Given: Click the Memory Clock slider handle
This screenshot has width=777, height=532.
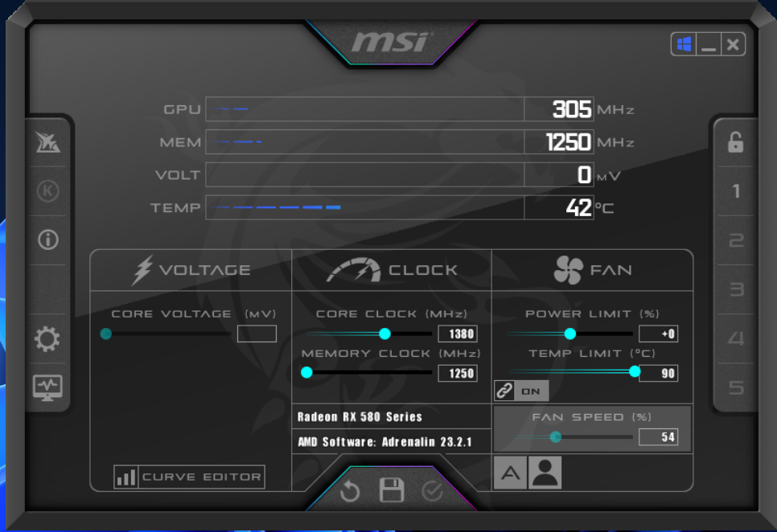Looking at the screenshot, I should 306,372.
